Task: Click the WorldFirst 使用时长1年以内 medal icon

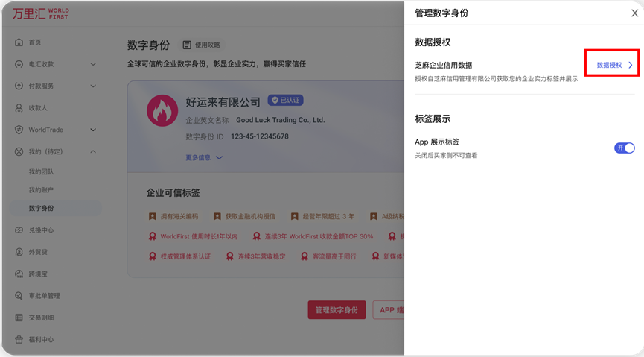Action: click(x=153, y=236)
